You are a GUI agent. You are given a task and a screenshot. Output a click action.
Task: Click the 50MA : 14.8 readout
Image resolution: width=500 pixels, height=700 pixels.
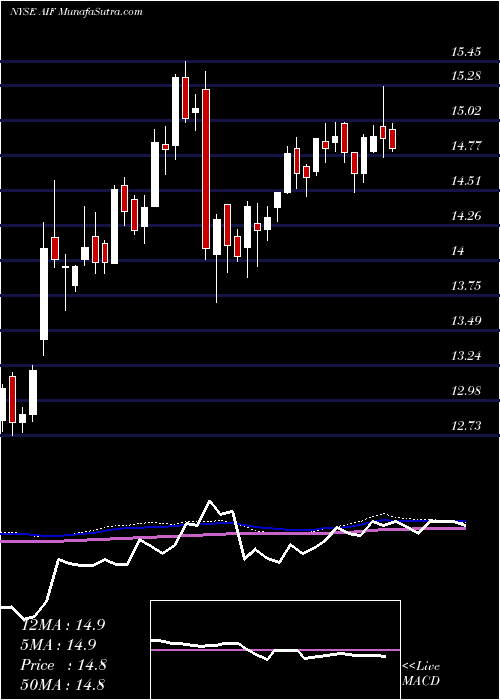63,684
